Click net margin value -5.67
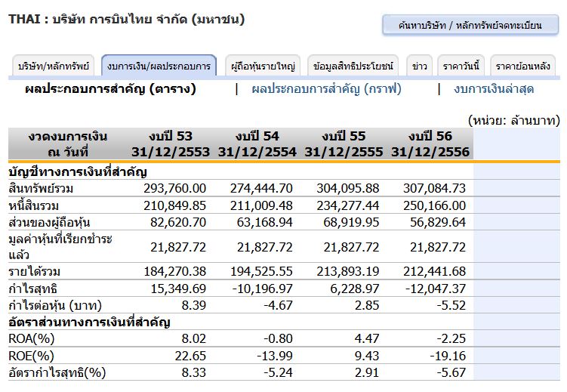 pyautogui.click(x=451, y=372)
